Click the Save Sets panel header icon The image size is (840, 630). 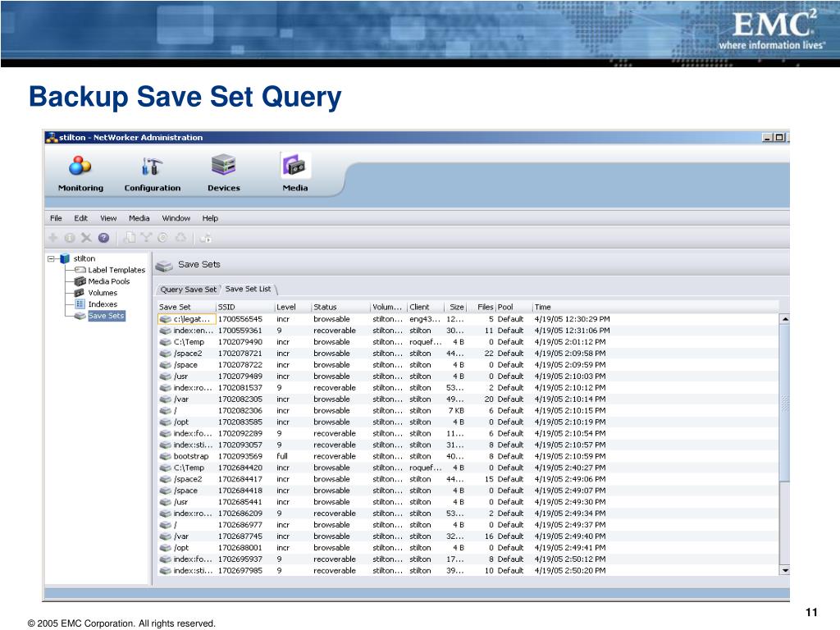164,265
